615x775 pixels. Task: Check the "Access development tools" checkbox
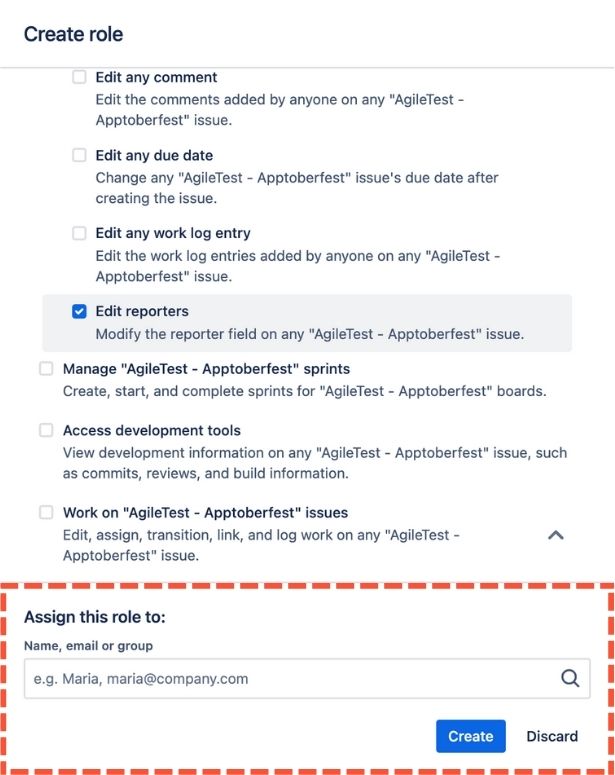point(47,430)
